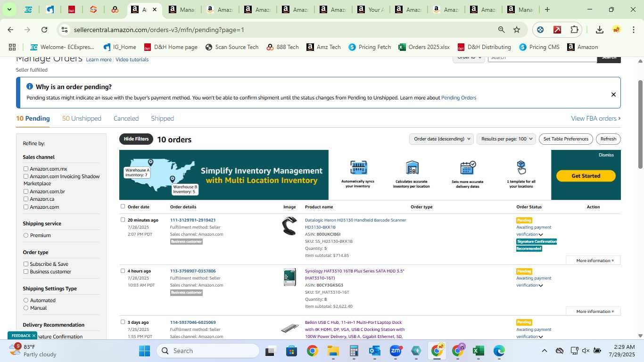The height and width of the screenshot is (362, 644).
Task: Open the Chrome extensions puzzle icon
Action: (574, 30)
